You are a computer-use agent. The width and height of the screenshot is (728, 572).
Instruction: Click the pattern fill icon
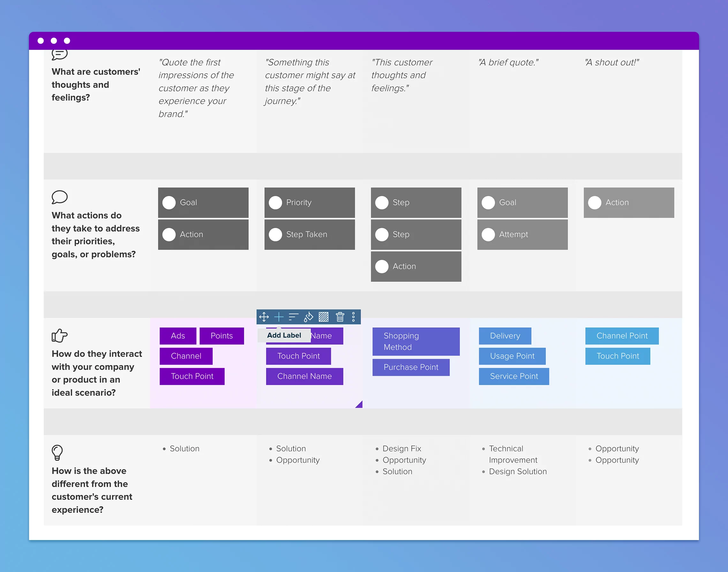(x=323, y=317)
